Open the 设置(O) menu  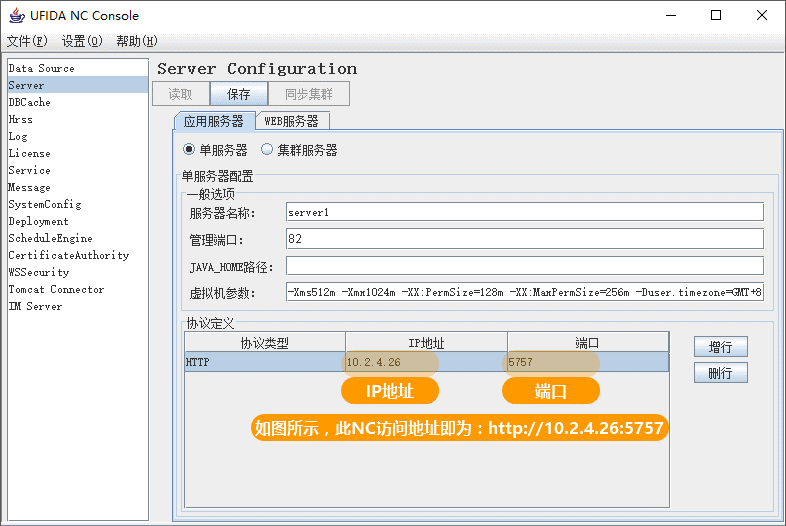tap(82, 41)
